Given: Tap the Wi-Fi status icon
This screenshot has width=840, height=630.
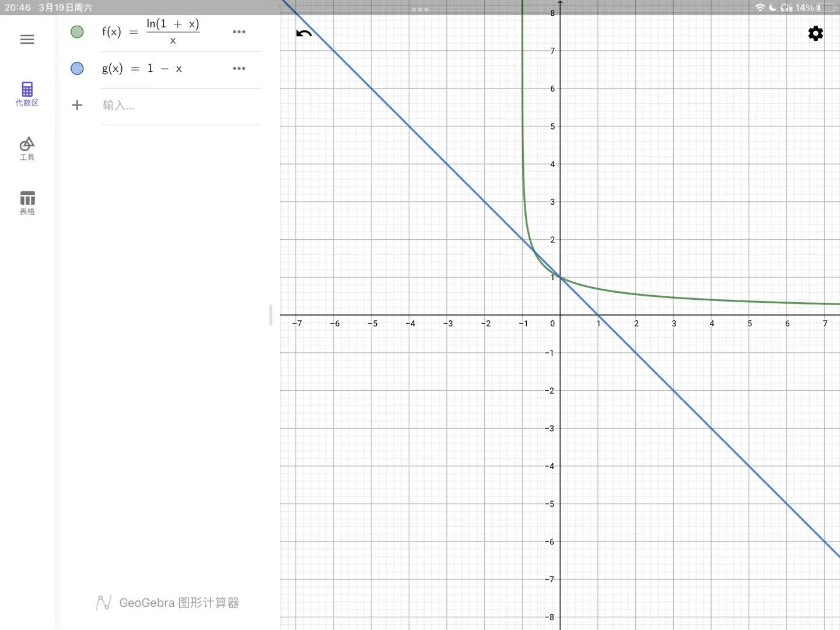Looking at the screenshot, I should (x=759, y=8).
